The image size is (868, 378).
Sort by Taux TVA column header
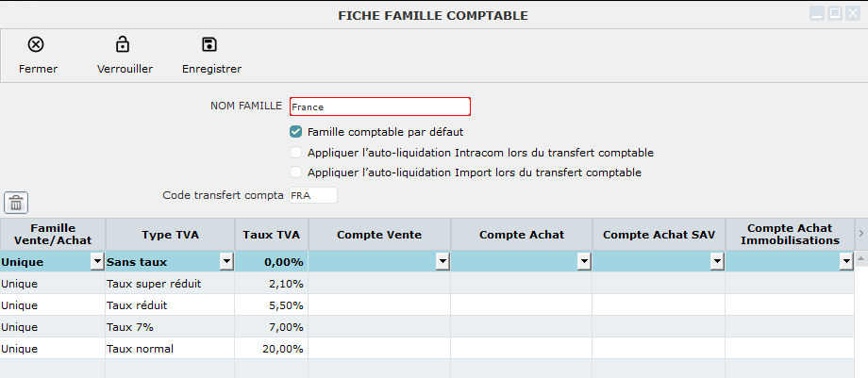coord(271,234)
